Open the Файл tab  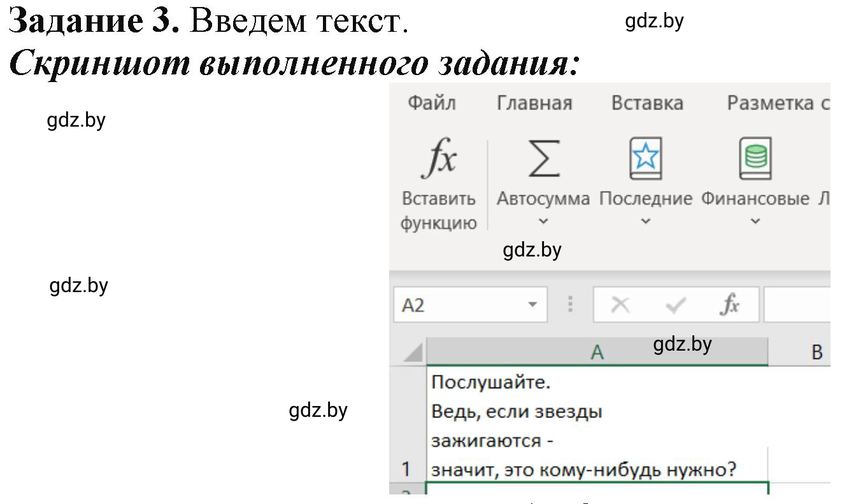pyautogui.click(x=431, y=103)
